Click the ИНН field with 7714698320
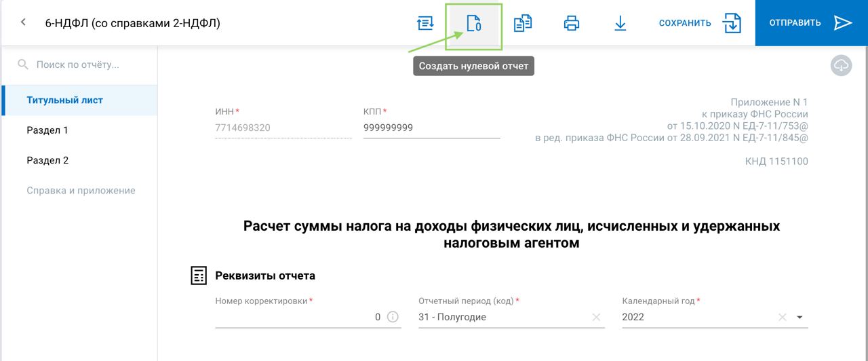The image size is (868, 361). [283, 128]
